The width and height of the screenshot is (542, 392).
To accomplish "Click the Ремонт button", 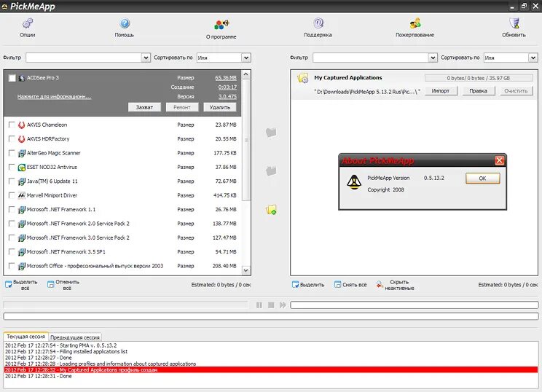I will pyautogui.click(x=182, y=108).
